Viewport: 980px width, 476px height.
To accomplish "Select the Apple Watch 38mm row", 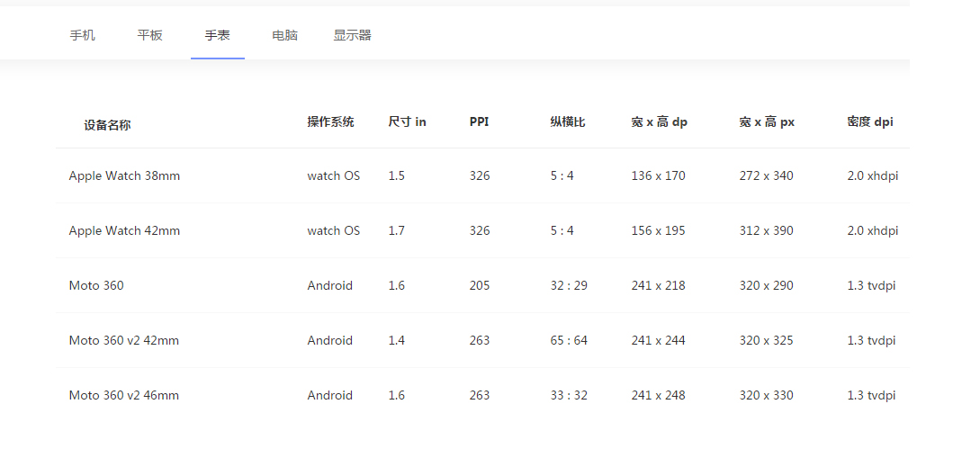I will (x=124, y=176).
